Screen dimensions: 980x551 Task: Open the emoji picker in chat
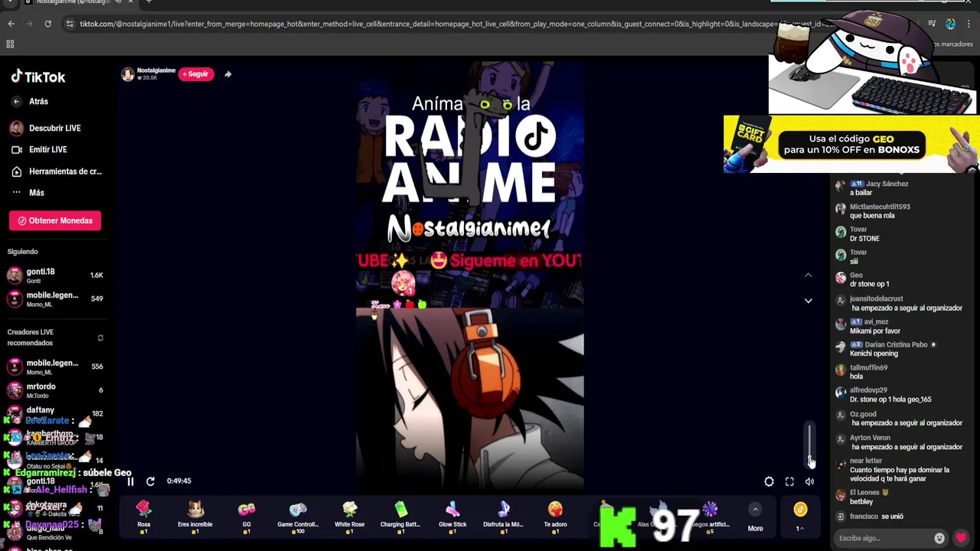pyautogui.click(x=939, y=538)
